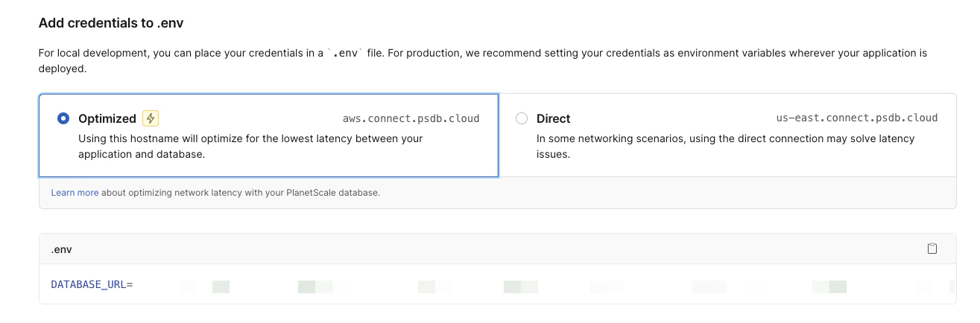
Task: Click the .env file header label
Action: click(61, 249)
